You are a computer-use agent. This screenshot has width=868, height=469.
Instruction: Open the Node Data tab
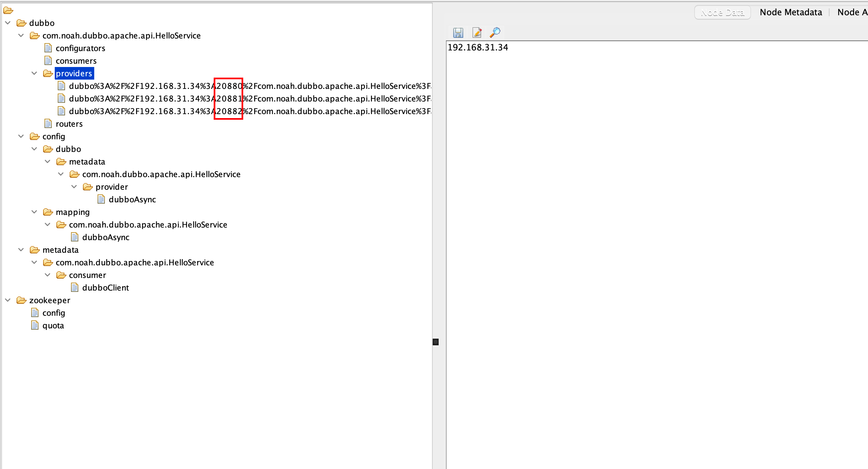coord(722,13)
